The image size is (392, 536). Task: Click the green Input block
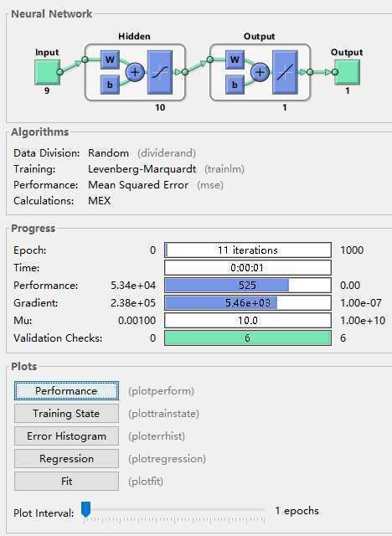47,72
